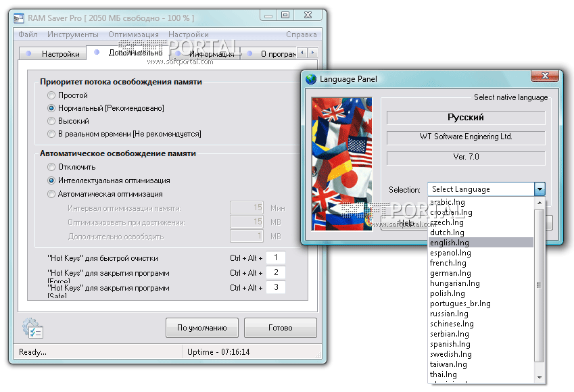Switch to the Настройки tab
The width and height of the screenshot is (574, 392).
point(53,54)
